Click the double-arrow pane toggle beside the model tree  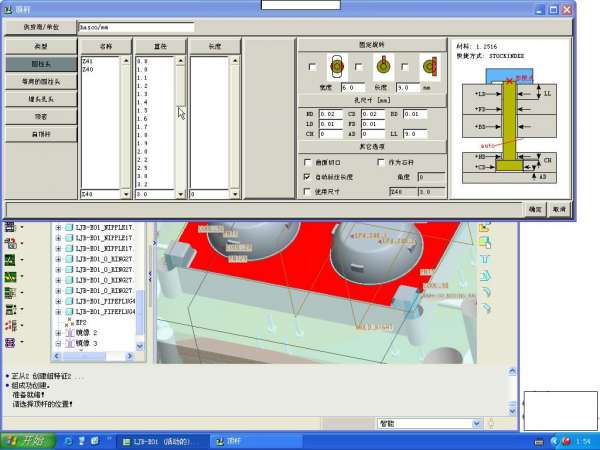pyautogui.click(x=150, y=274)
